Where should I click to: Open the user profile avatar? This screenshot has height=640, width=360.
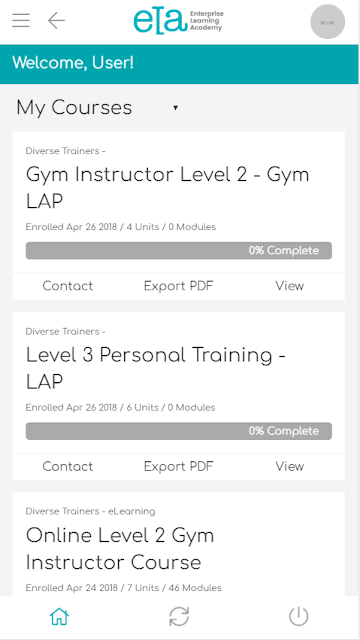point(327,22)
